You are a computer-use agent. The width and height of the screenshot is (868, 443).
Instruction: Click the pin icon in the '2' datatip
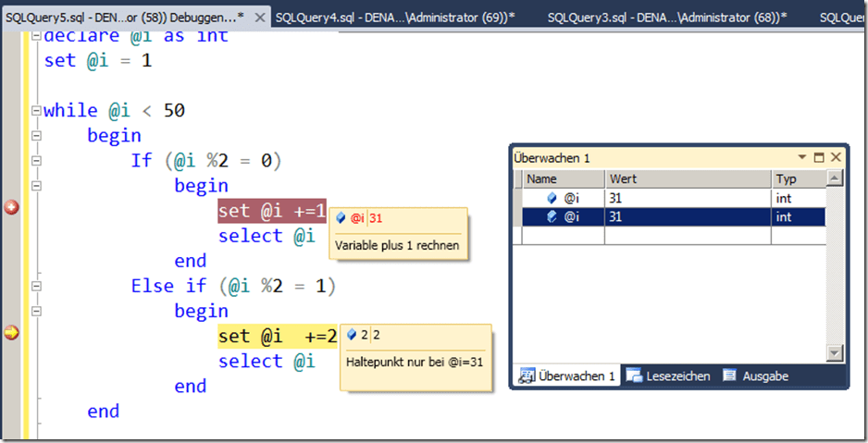pyautogui.click(x=351, y=335)
